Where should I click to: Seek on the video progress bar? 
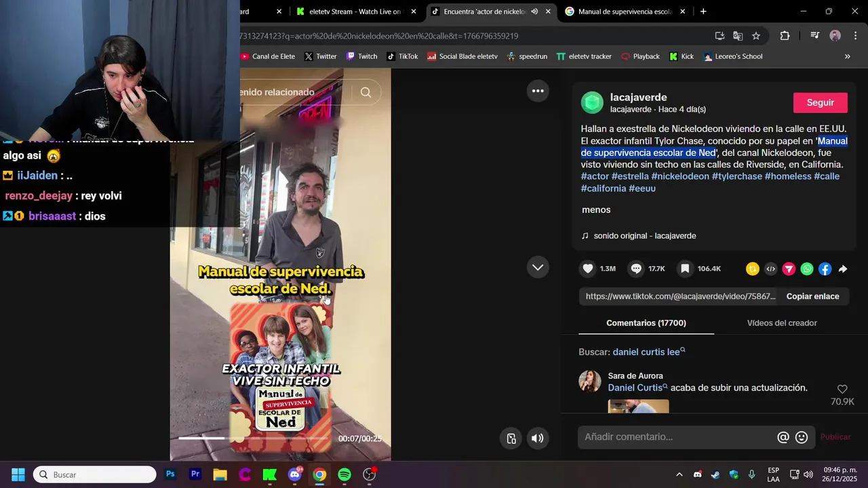pyautogui.click(x=253, y=438)
